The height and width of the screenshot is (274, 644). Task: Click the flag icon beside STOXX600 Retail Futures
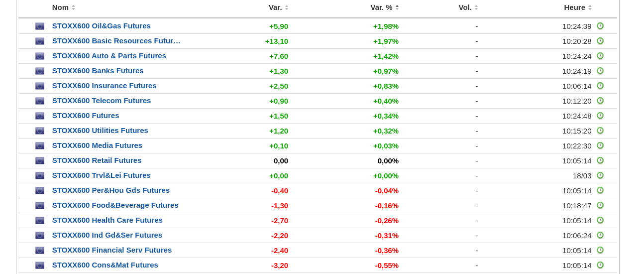tap(40, 161)
